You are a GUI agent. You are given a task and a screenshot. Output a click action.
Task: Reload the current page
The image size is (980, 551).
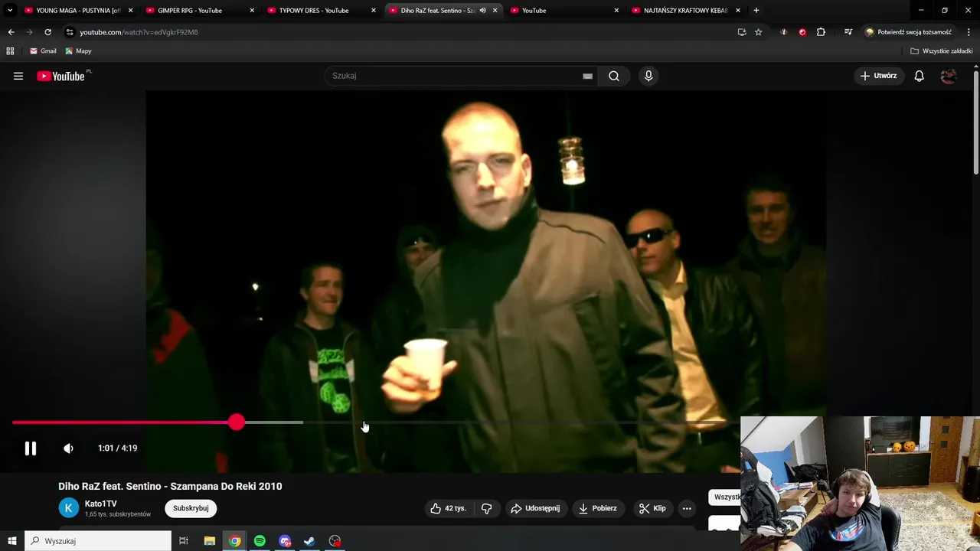tap(47, 32)
